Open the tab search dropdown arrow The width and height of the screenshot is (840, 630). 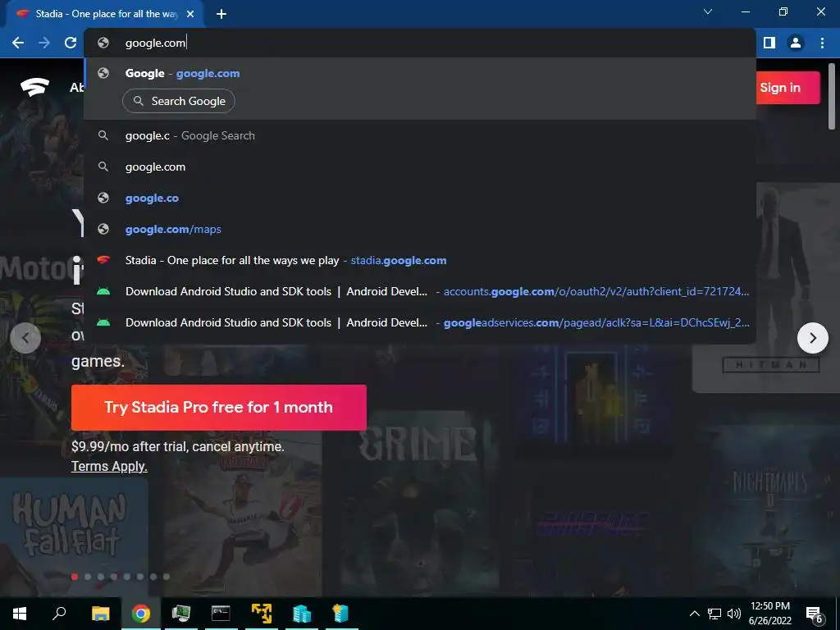click(x=708, y=11)
